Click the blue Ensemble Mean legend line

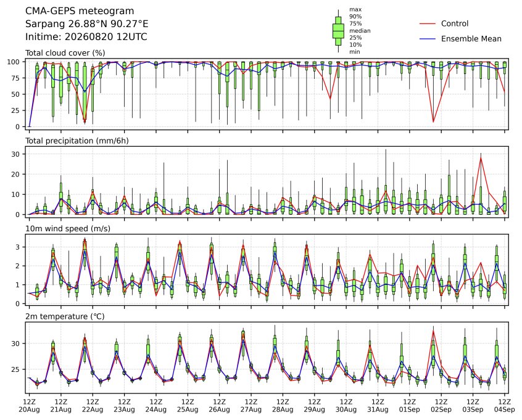tap(428, 39)
